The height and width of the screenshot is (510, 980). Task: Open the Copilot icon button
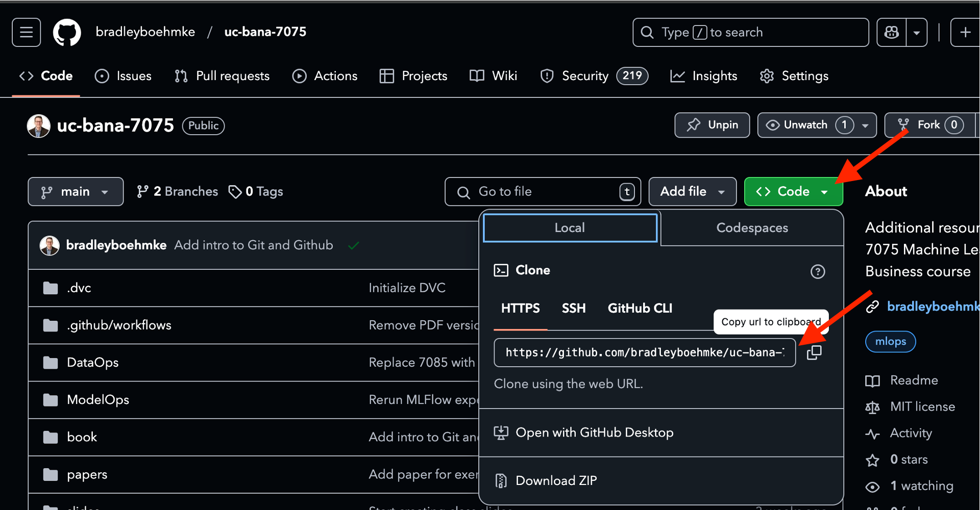click(x=891, y=33)
